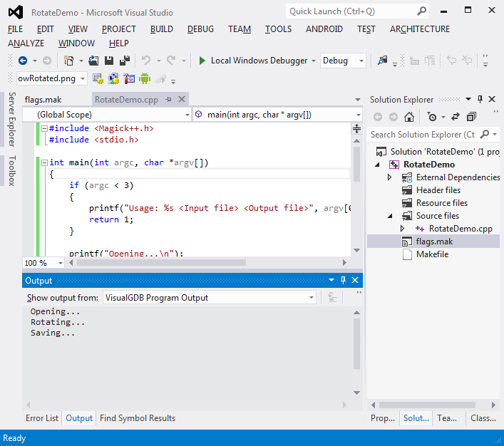Click Sync with Active Document icon
The width and height of the screenshot is (504, 446).
click(455, 117)
